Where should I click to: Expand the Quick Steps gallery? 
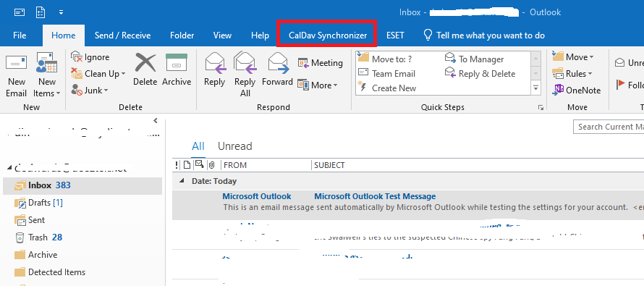[x=535, y=88]
